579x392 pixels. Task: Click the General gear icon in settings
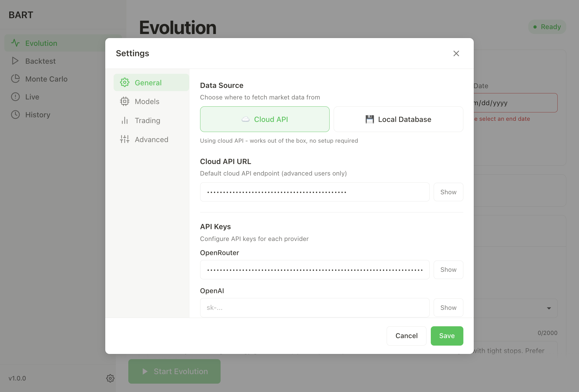coord(125,82)
